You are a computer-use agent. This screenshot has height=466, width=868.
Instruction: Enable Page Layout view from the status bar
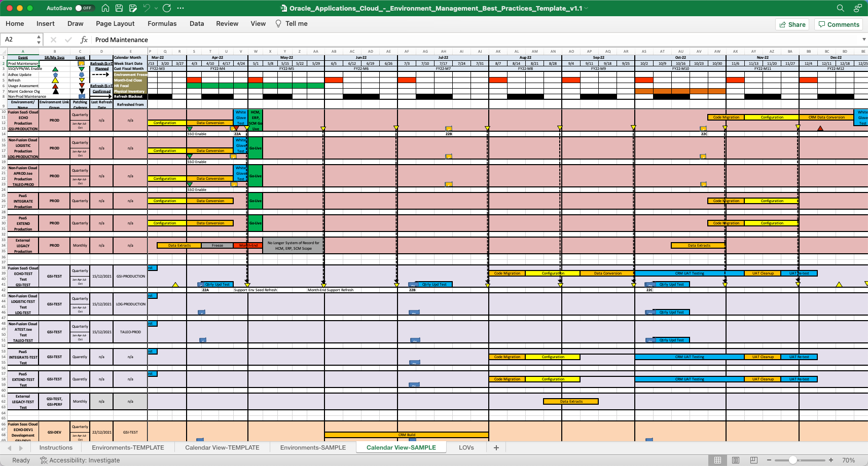[735, 460]
